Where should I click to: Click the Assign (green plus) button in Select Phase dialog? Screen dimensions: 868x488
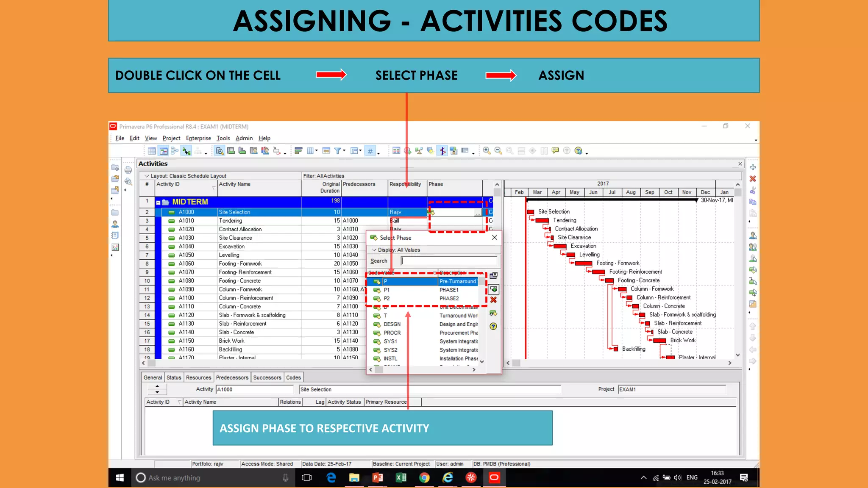tap(494, 289)
